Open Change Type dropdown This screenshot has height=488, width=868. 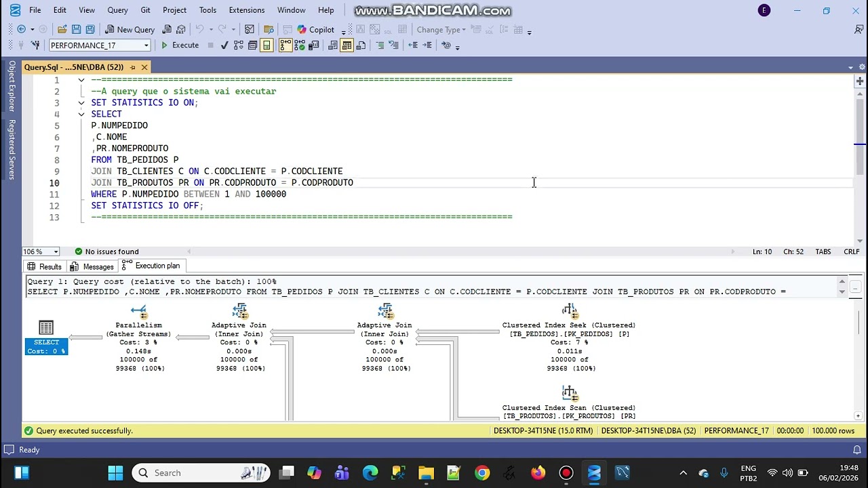tap(441, 29)
